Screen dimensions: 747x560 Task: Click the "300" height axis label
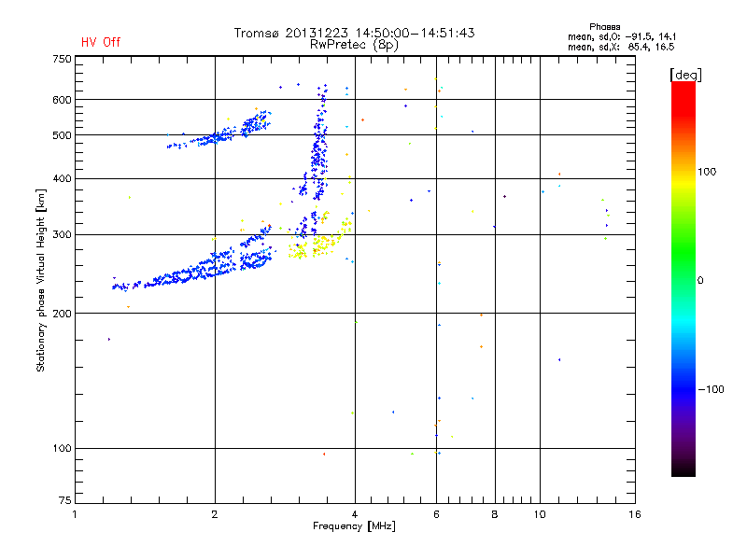pos(62,235)
